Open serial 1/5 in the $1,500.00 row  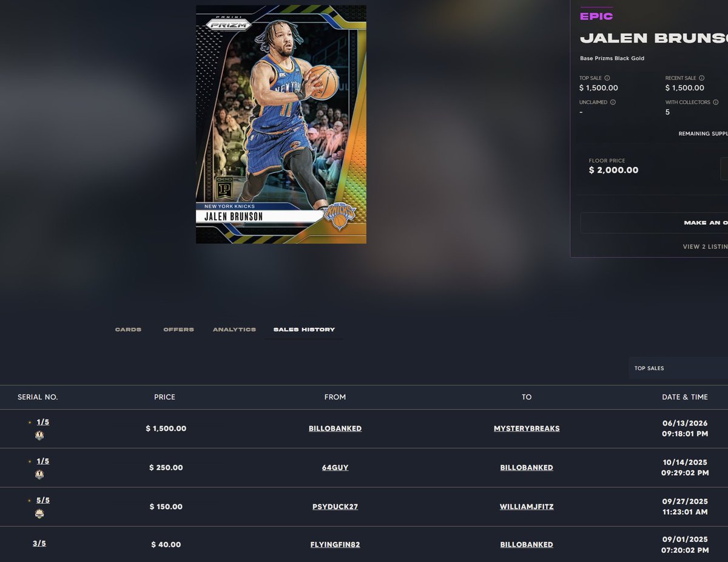pyautogui.click(x=42, y=422)
